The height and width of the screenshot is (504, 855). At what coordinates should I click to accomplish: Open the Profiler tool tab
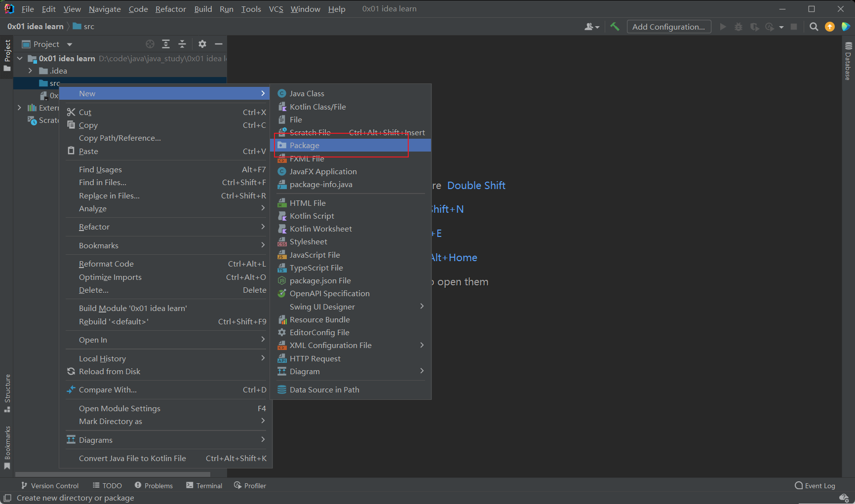point(250,486)
